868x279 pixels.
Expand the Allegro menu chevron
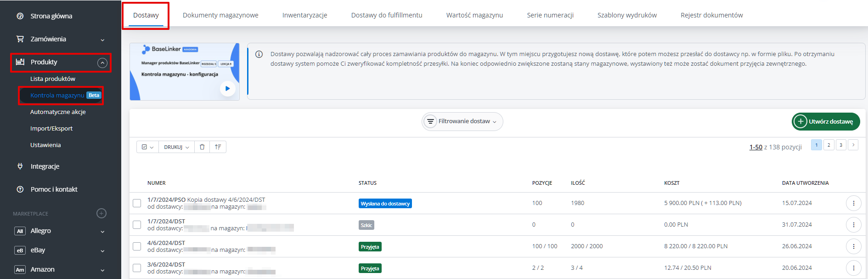point(102,232)
